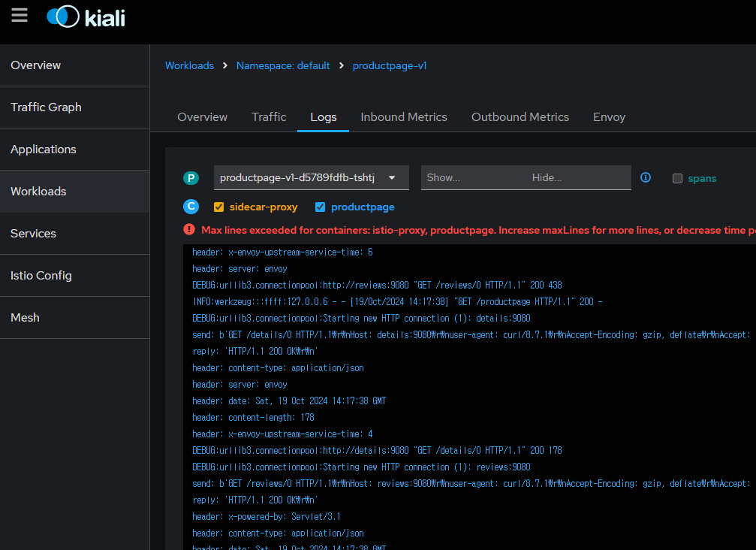Click the info icon beside the Hide field
The image size is (756, 550).
pyautogui.click(x=646, y=178)
